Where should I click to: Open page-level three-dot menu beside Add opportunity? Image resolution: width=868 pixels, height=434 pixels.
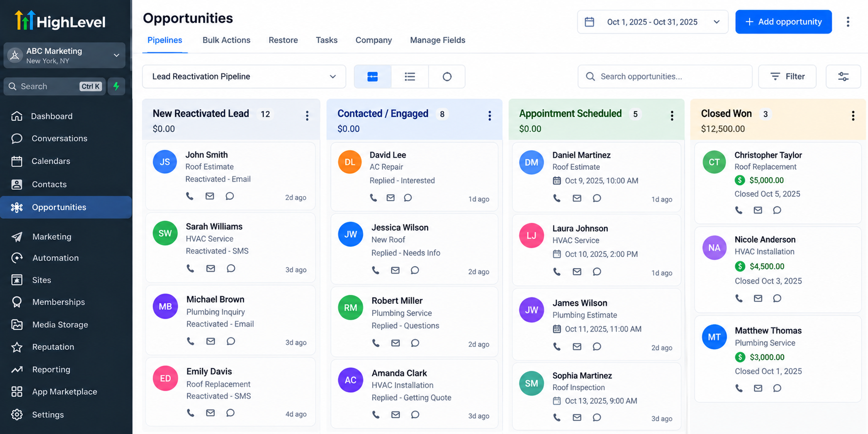coord(848,22)
